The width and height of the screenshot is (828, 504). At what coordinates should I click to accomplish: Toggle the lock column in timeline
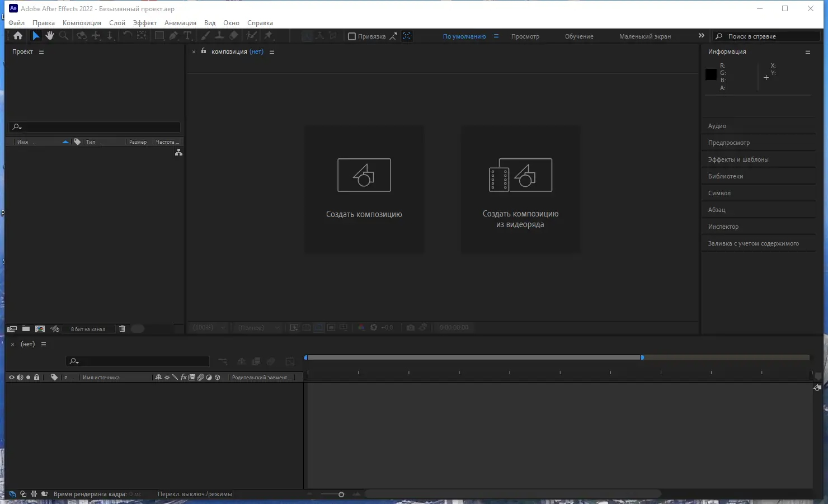(x=37, y=378)
